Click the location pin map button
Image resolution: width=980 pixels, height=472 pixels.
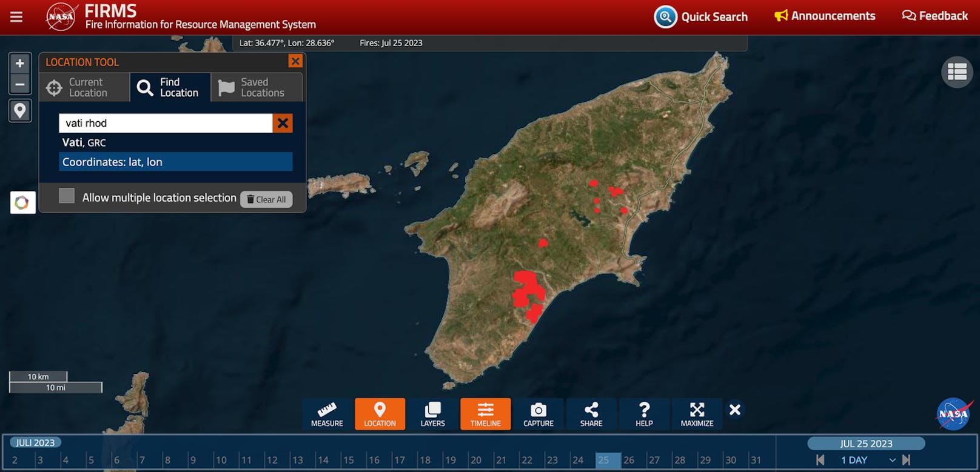coord(20,111)
